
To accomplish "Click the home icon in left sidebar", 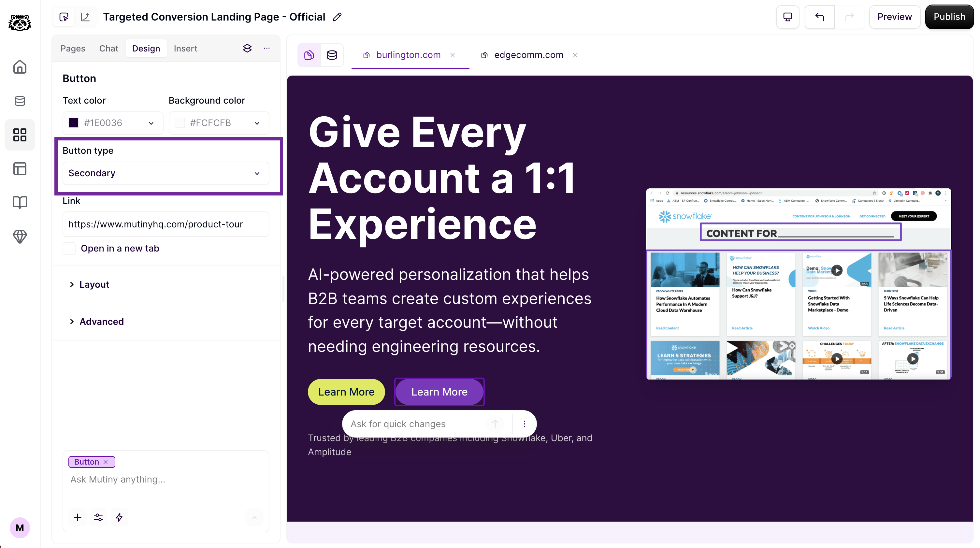I will (20, 67).
